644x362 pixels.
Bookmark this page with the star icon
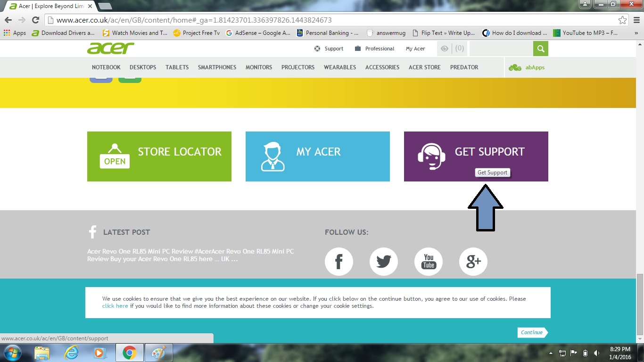pos(623,20)
